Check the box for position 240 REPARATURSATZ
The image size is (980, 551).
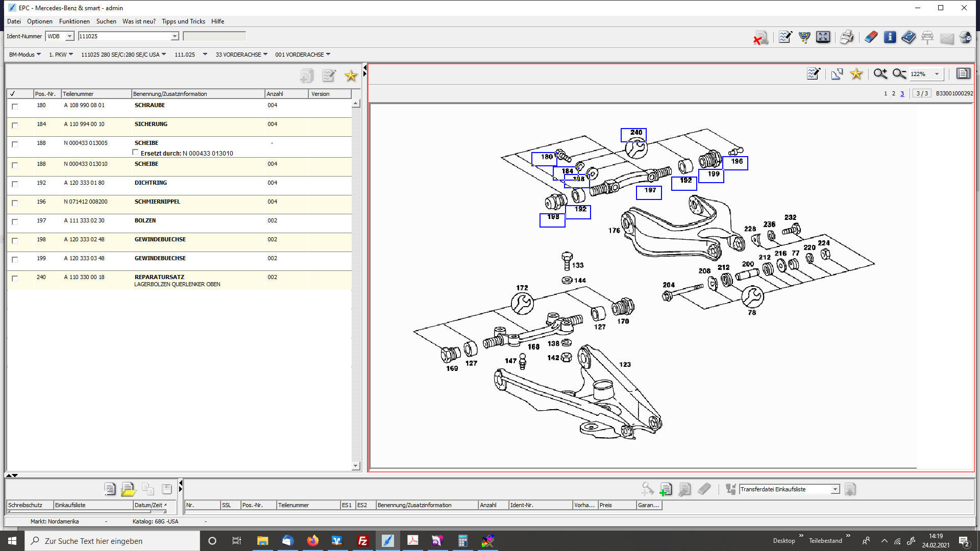tap(15, 278)
